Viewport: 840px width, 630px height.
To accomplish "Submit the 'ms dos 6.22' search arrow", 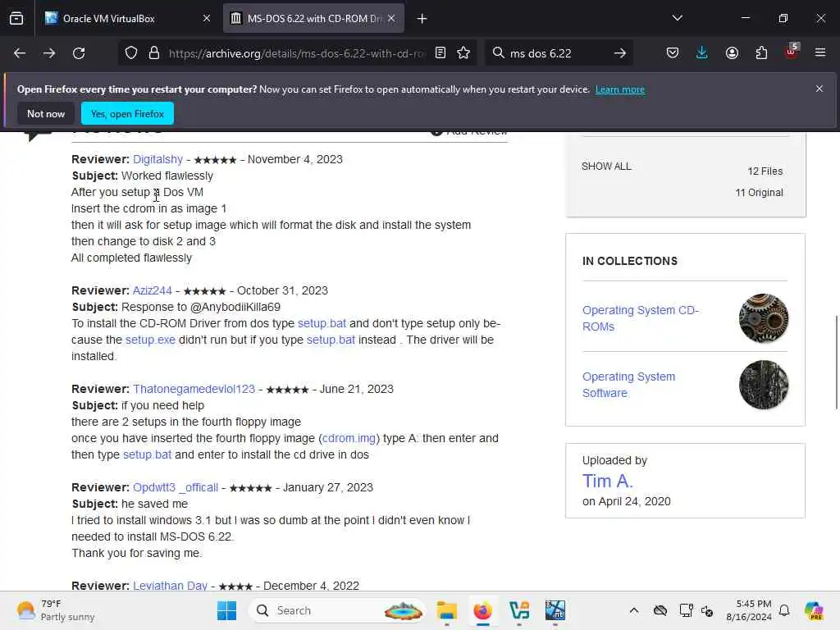I will (x=620, y=53).
